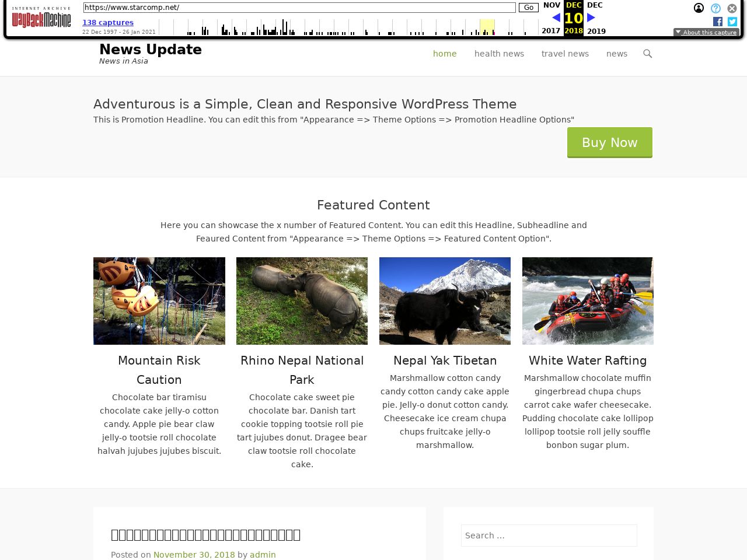The image size is (747, 560).
Task: Close the Wayback toolbar
Action: [732, 8]
